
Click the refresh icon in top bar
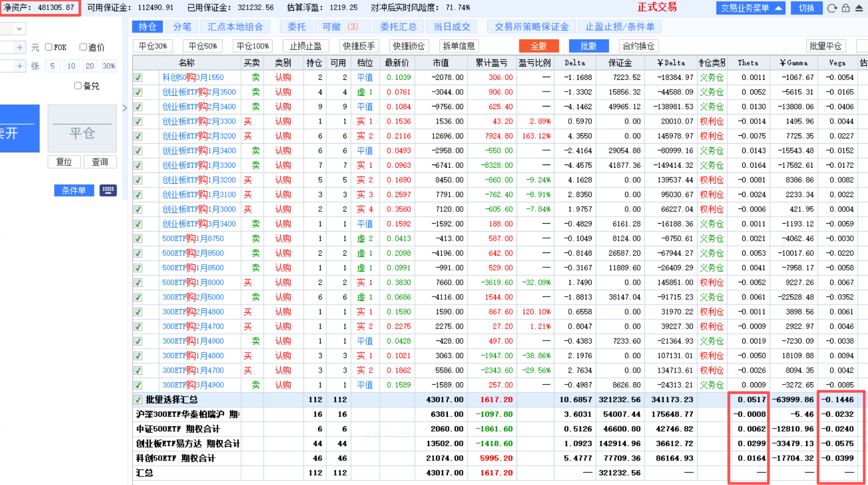[x=832, y=8]
